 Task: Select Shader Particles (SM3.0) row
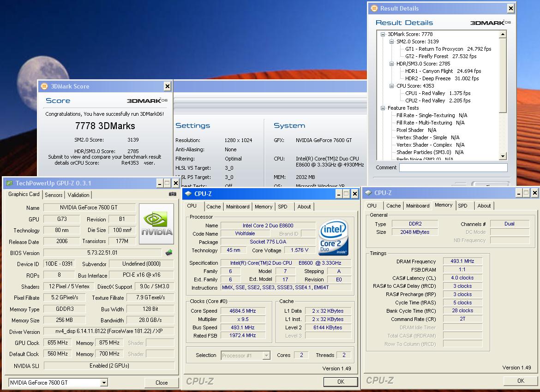click(x=430, y=152)
